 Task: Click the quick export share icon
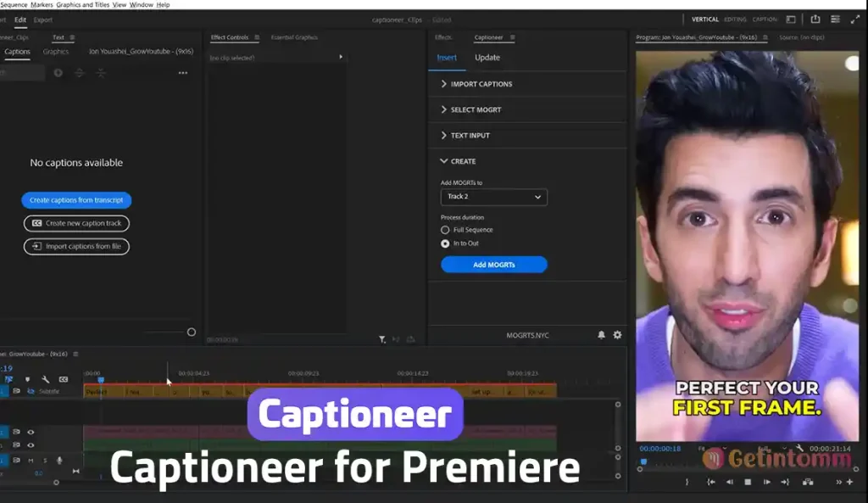815,20
